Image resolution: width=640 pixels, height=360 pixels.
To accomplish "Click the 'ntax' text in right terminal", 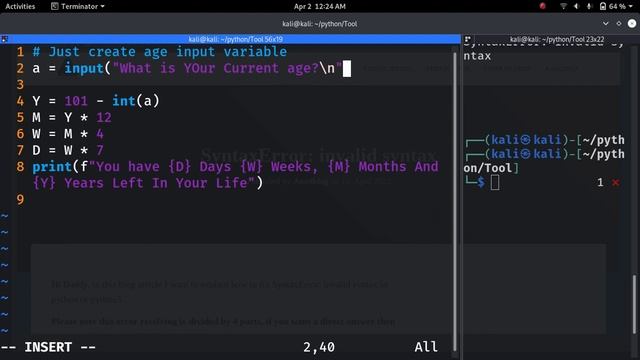I will click(x=477, y=56).
